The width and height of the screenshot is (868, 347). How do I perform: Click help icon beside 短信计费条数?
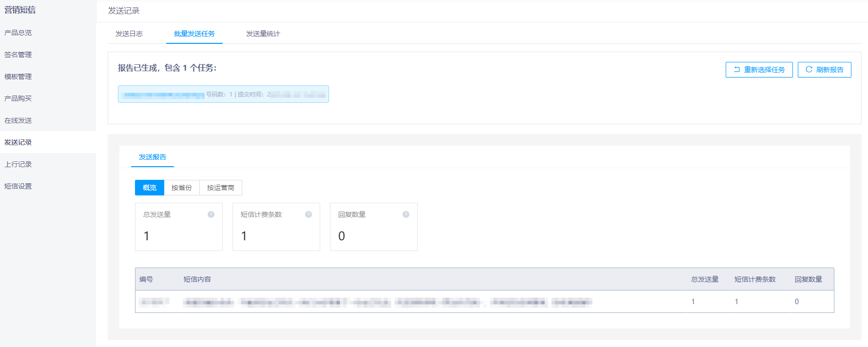309,214
